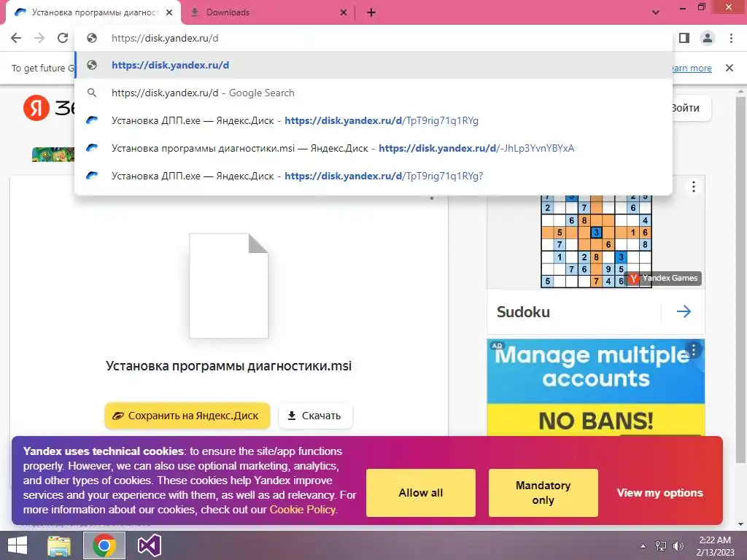Dismiss the infobar with X
The width and height of the screenshot is (747, 560).
point(729,68)
